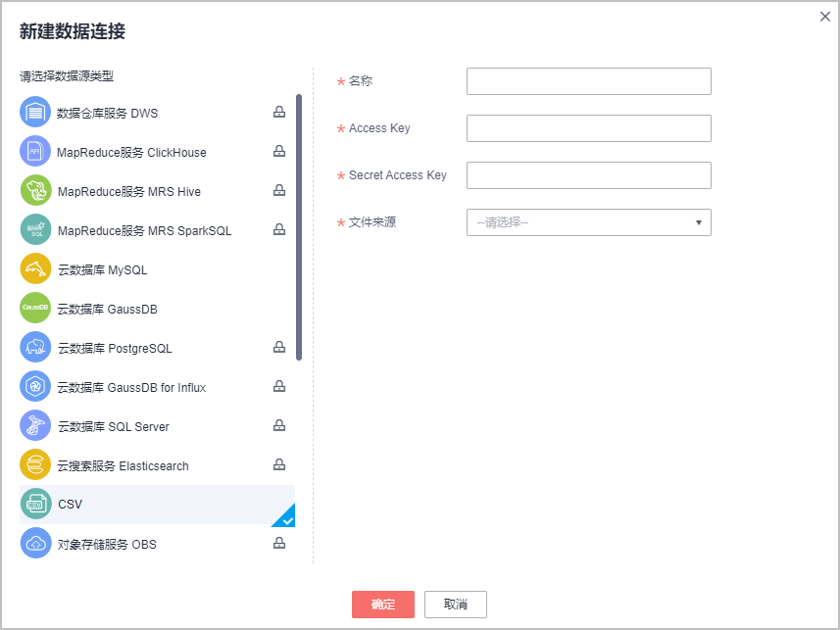Focus the Secret Access Key field
Screen dimensions: 840x630
tap(589, 175)
